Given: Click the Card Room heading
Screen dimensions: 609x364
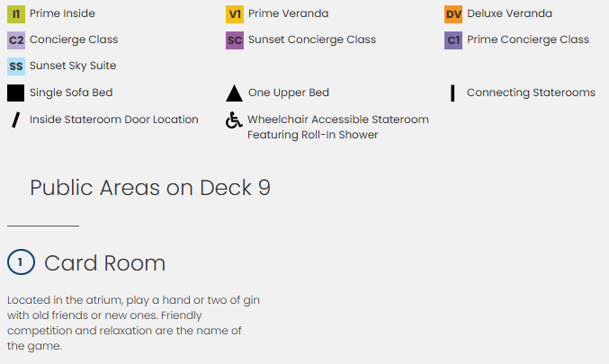Looking at the screenshot, I should 104,263.
